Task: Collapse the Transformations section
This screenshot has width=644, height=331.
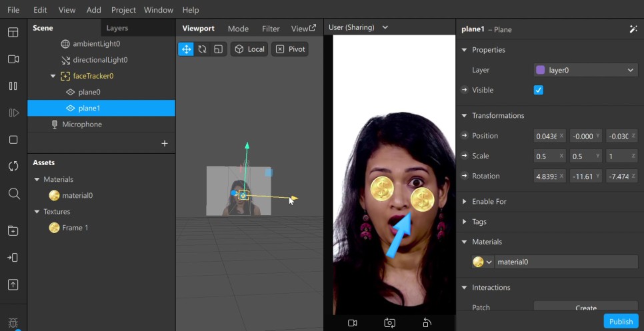Action: pos(464,116)
